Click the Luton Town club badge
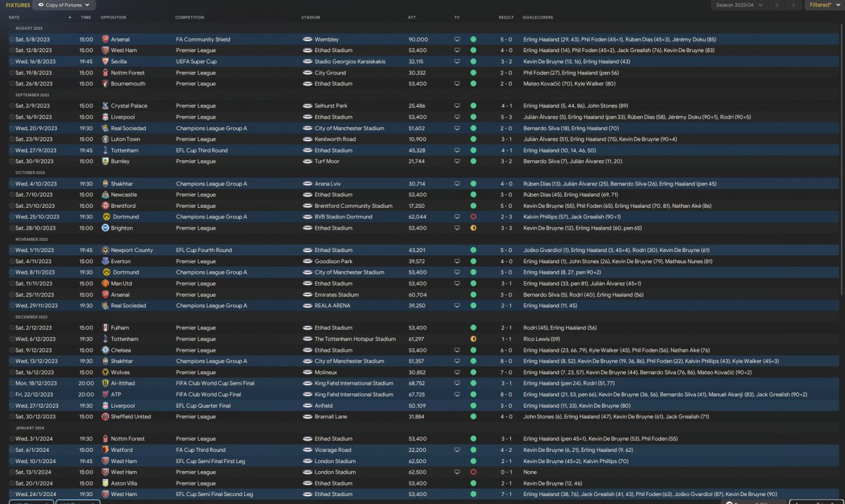Viewport: 845px width, 504px height. click(106, 139)
